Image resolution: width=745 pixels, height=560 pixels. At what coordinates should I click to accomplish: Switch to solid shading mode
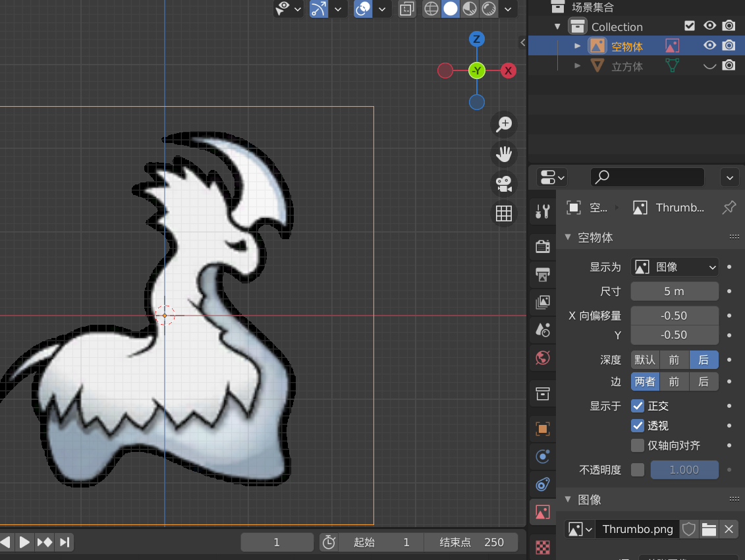pyautogui.click(x=451, y=9)
